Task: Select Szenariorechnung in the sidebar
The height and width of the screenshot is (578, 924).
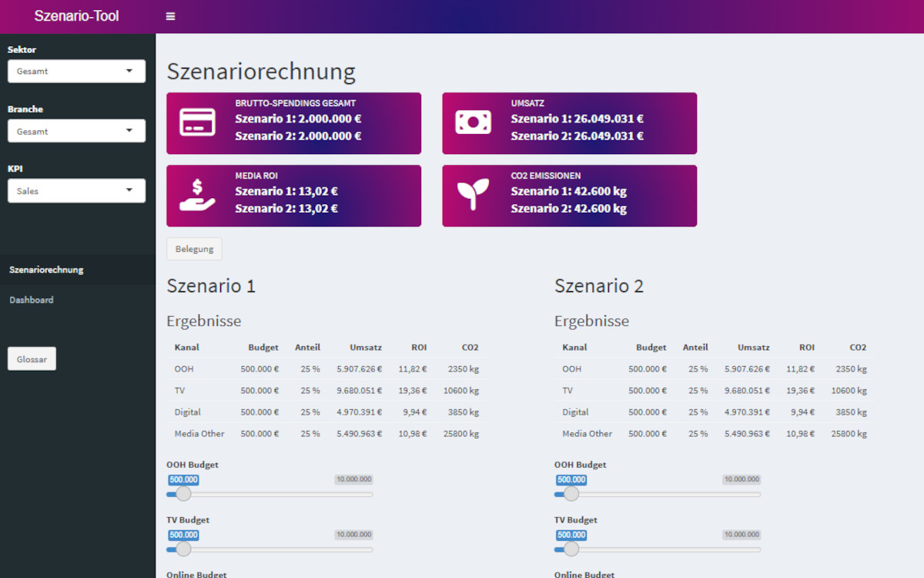Action: click(x=45, y=270)
